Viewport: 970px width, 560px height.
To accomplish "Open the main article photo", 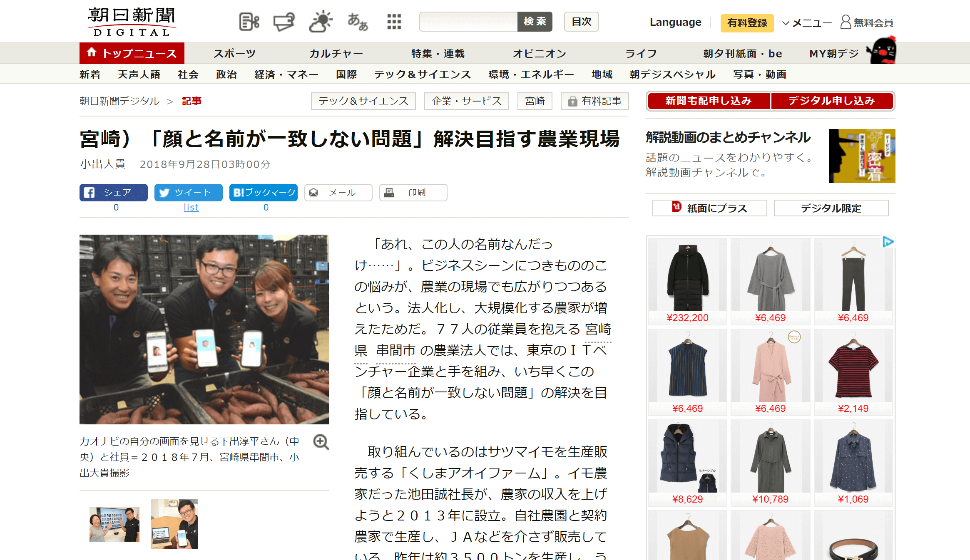I will (x=204, y=330).
